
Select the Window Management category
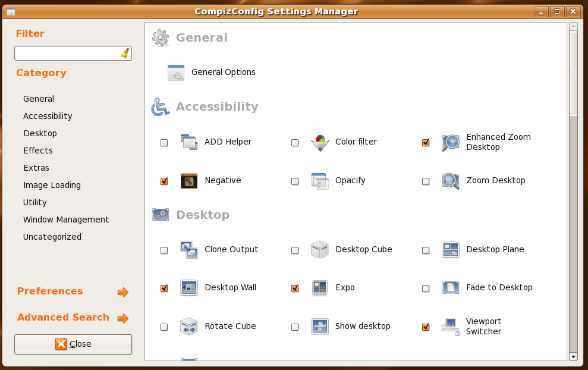pyautogui.click(x=66, y=219)
